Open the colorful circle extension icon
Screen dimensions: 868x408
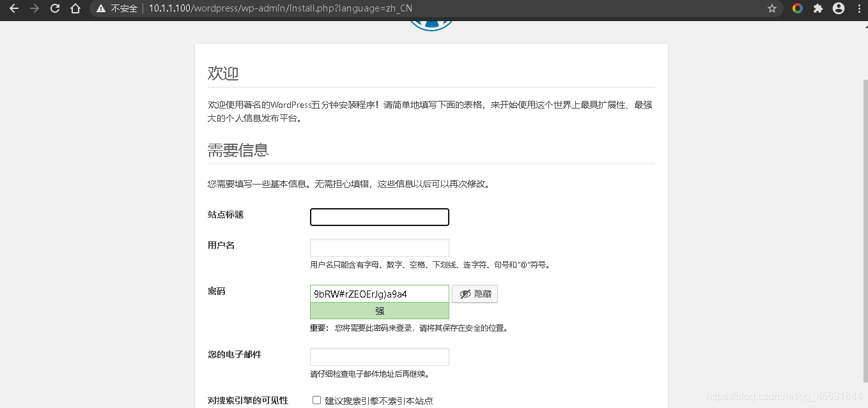[x=798, y=8]
